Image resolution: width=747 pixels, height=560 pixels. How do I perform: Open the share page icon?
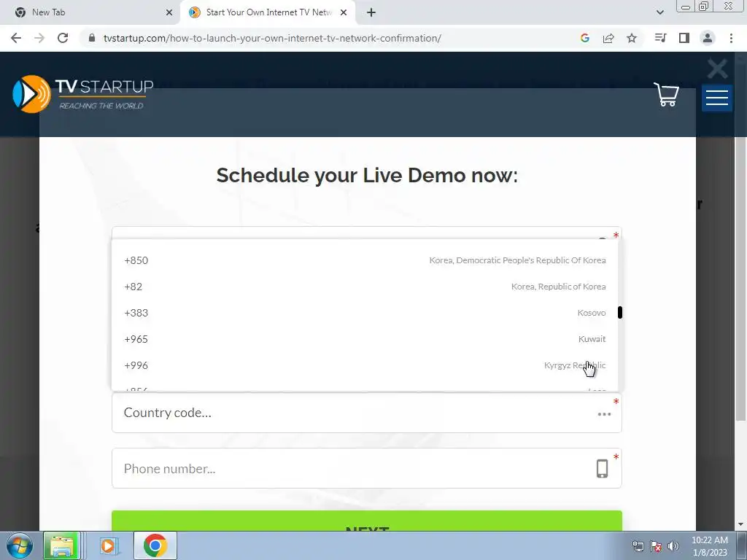[608, 38]
